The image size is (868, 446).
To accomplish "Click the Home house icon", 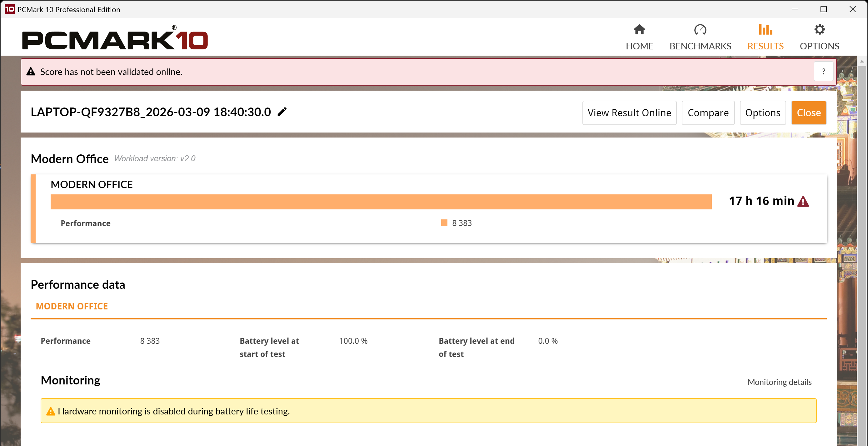I will point(639,30).
